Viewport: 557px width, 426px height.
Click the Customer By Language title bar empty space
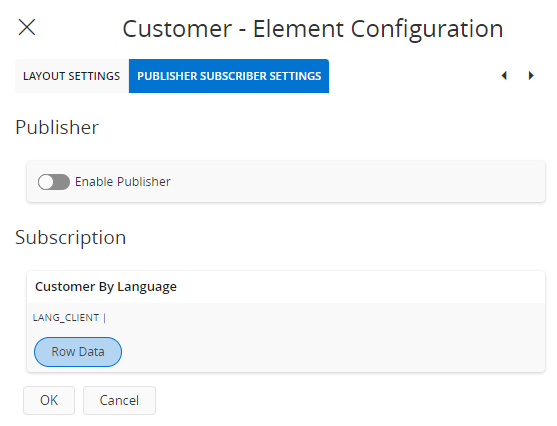pyautogui.click(x=355, y=287)
